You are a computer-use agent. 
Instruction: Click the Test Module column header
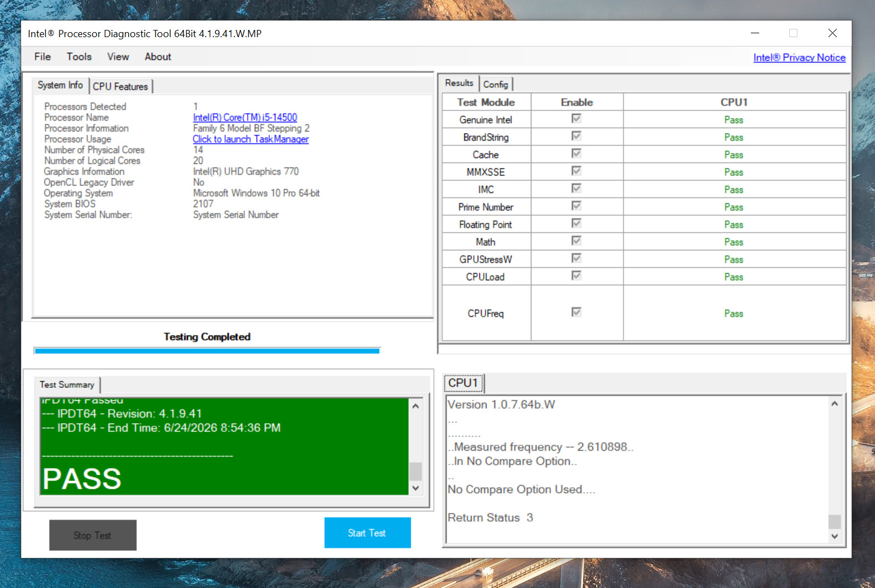486,103
